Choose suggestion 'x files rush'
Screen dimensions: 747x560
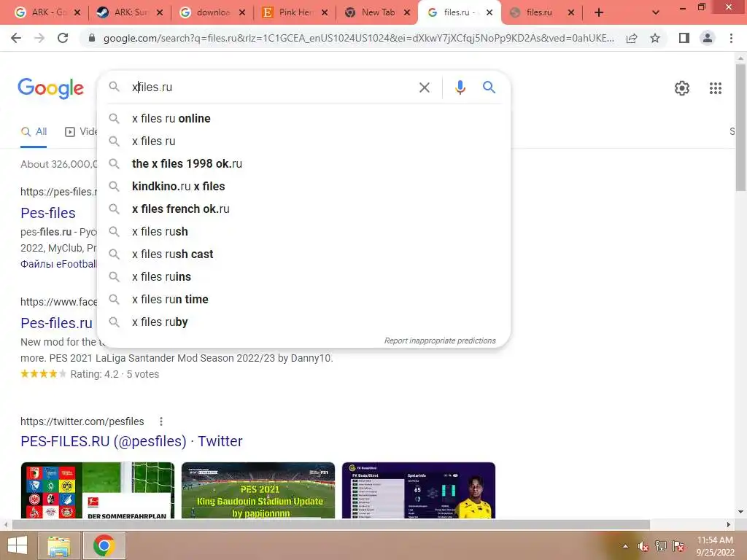coord(303,232)
